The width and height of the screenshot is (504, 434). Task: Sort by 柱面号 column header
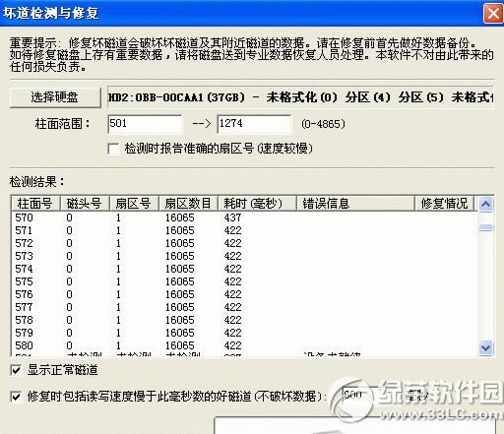pos(35,204)
